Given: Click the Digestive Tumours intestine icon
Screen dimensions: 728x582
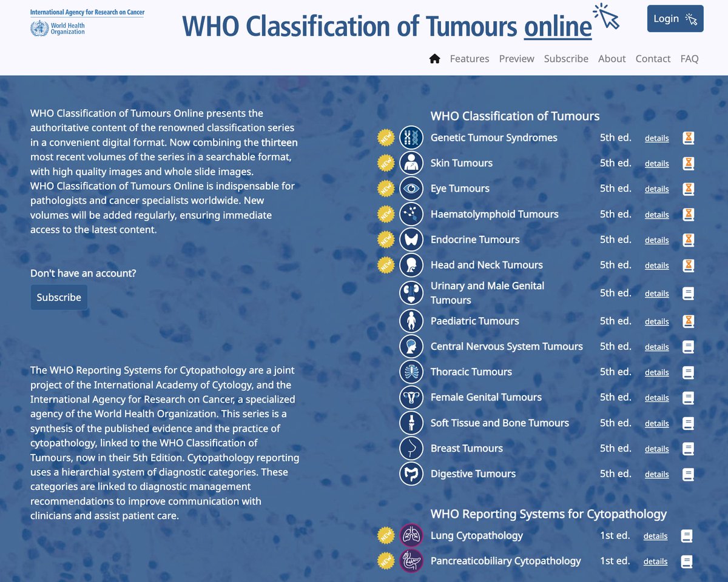Looking at the screenshot, I should click(x=411, y=473).
